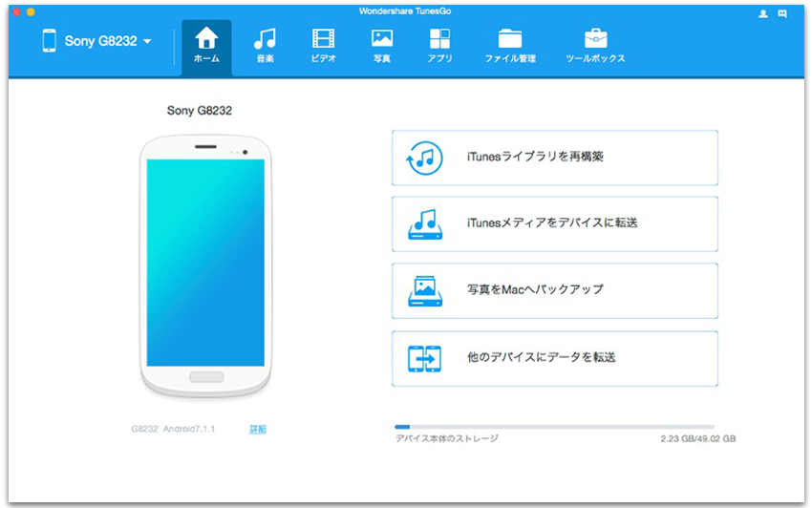Click the phone-to-phone transfer icon
This screenshot has width=812, height=508.
point(425,358)
